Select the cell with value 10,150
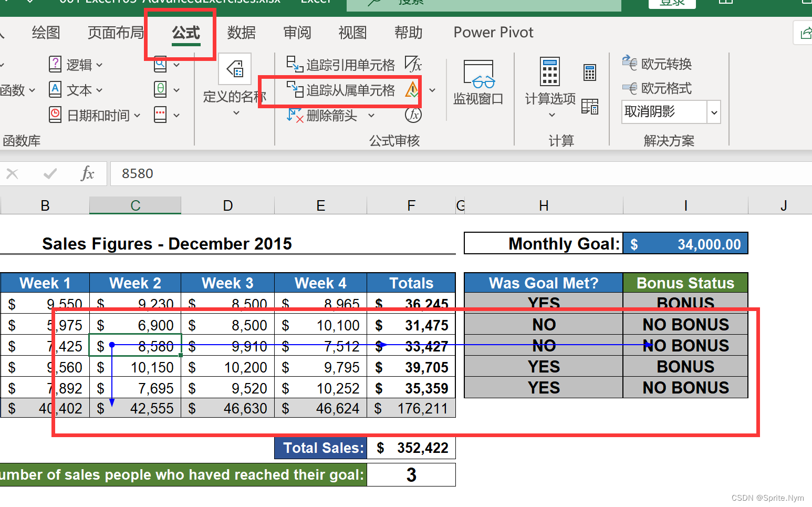The image size is (812, 507). [135, 367]
